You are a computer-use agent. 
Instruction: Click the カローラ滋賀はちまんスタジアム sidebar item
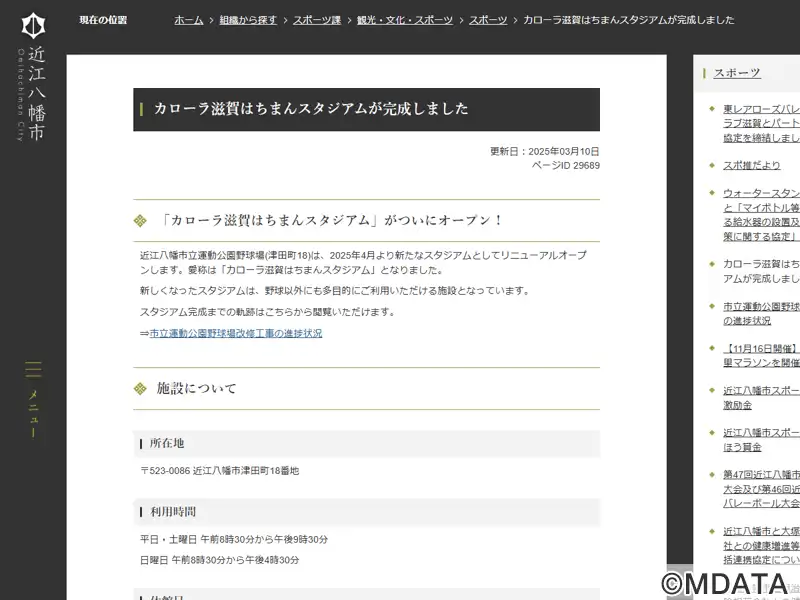click(x=761, y=271)
